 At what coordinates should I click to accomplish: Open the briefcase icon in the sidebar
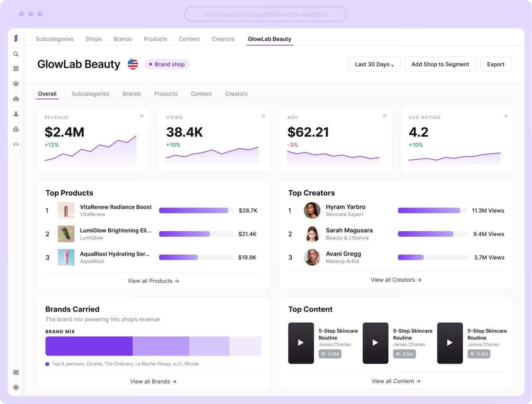pyautogui.click(x=16, y=99)
